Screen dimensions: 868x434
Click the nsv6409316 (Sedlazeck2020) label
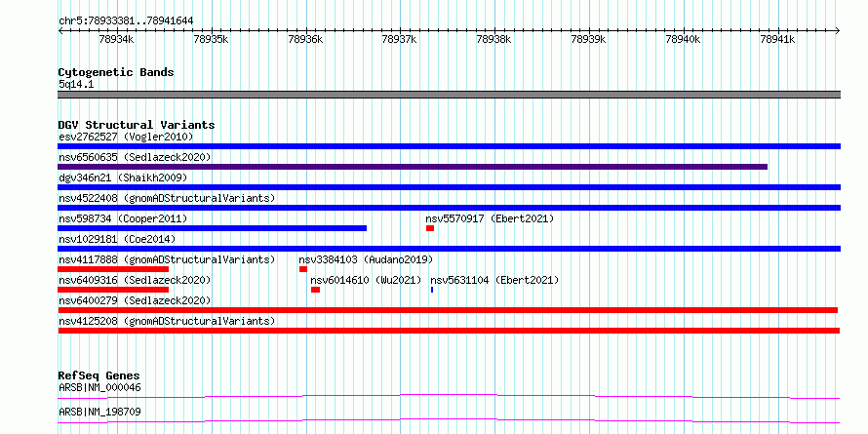pos(135,280)
